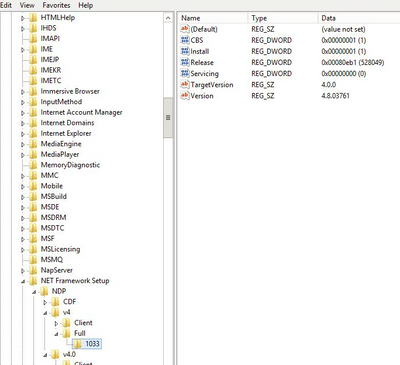The image size is (400, 365).
Task: Click the tree scrollbar up arrow
Action: (x=168, y=18)
